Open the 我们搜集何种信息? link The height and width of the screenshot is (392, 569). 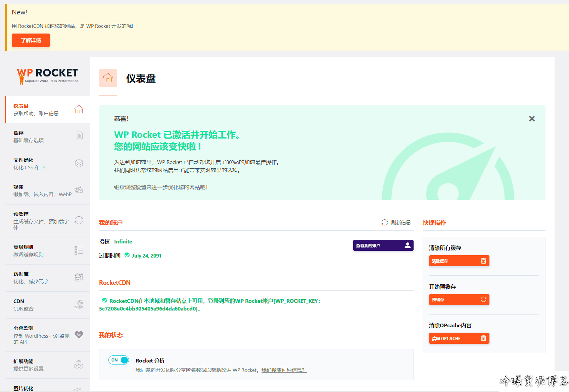coord(284,370)
